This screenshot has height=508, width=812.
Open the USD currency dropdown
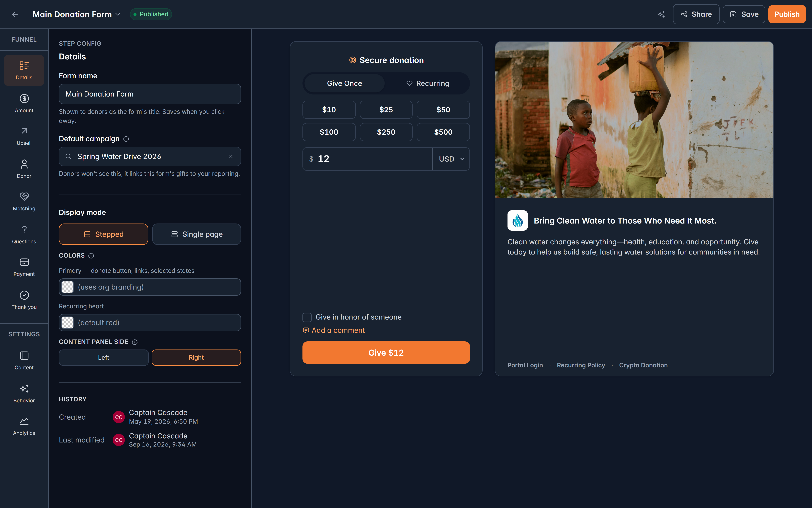(x=451, y=159)
